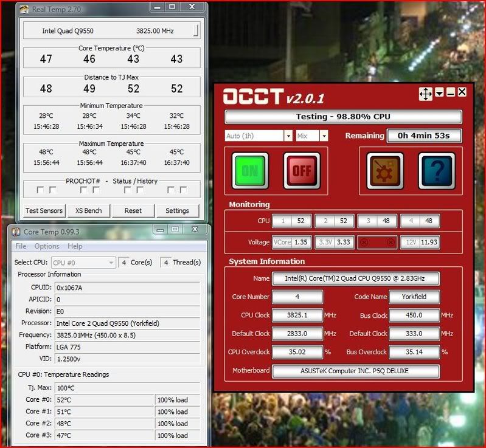Viewport: 486px width, 448px height.
Task: Minimize the OCCT window
Action: coord(451,92)
